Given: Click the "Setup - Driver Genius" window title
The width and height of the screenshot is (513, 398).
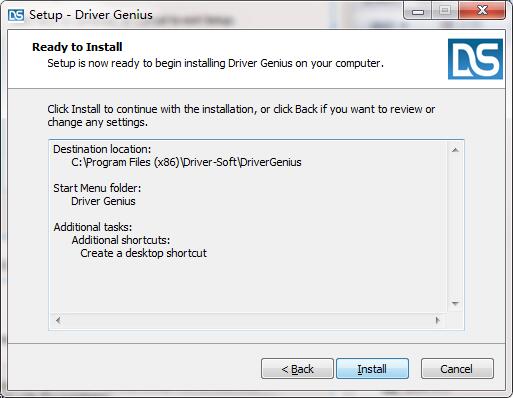Looking at the screenshot, I should (x=91, y=15).
